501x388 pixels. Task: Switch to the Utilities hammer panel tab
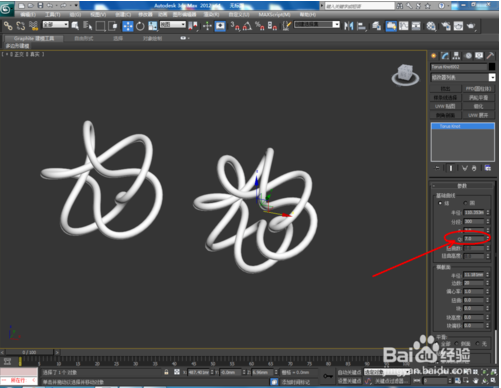pyautogui.click(x=490, y=56)
